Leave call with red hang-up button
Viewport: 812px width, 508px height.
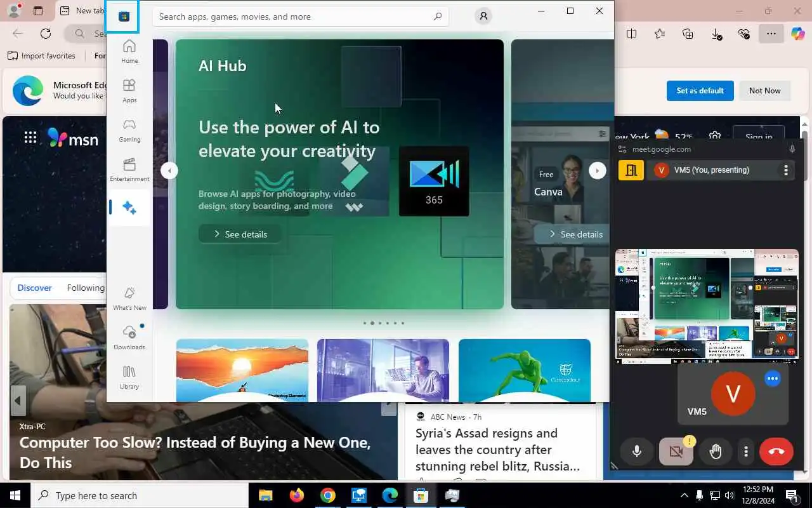tap(776, 451)
